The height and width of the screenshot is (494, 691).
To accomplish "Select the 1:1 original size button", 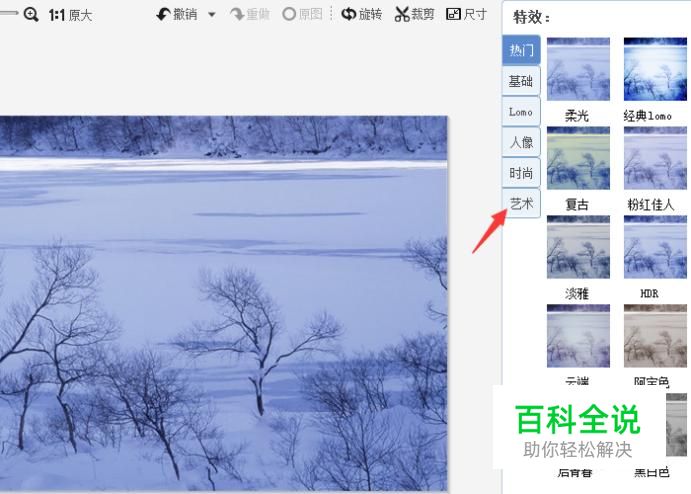I will coord(70,15).
